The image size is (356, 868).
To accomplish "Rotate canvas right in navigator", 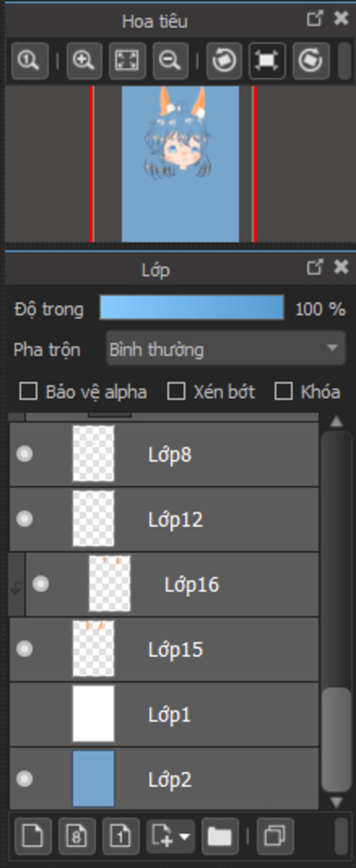I will (310, 61).
